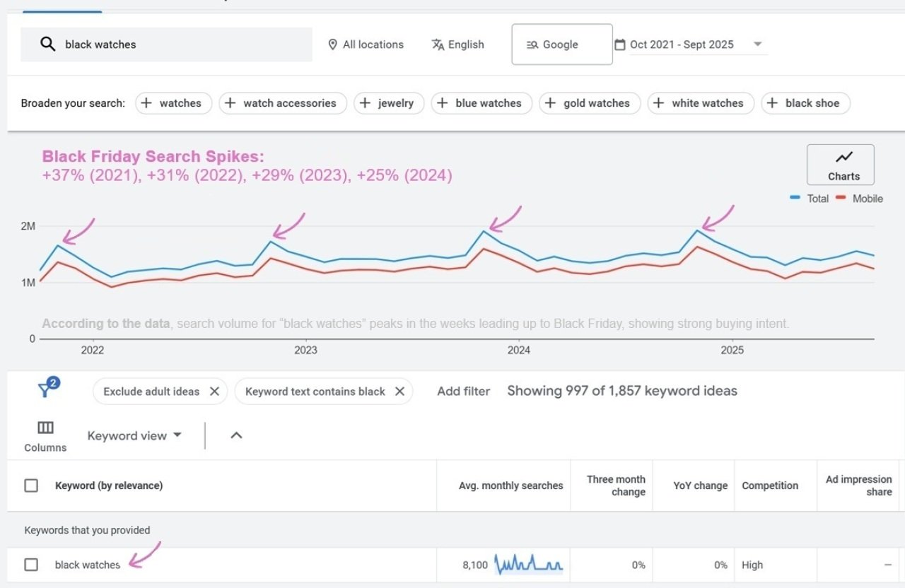The image size is (905, 588).
Task: Add jewelry from the broaden your search chips
Action: (x=389, y=103)
